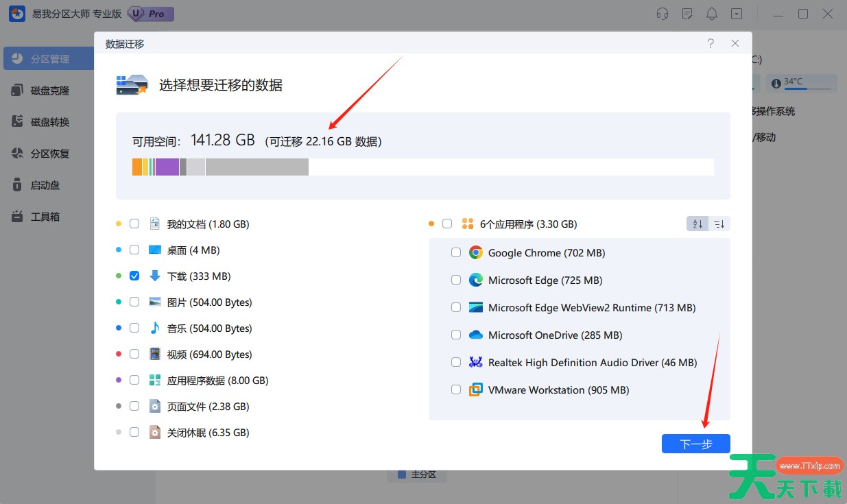Click the 下一步 button
This screenshot has height=504, width=847.
coord(695,444)
